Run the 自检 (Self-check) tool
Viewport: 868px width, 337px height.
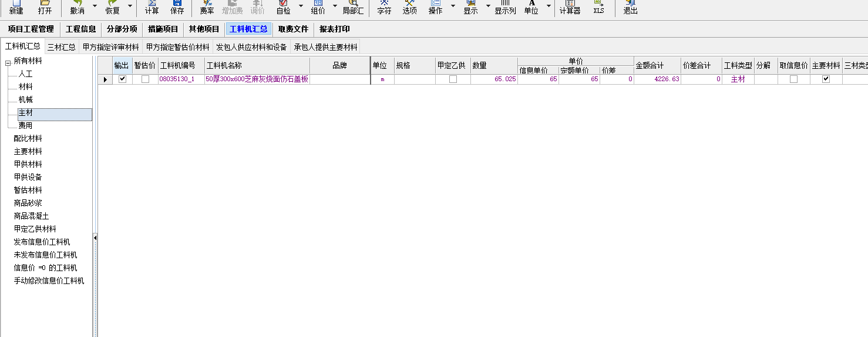pos(283,8)
